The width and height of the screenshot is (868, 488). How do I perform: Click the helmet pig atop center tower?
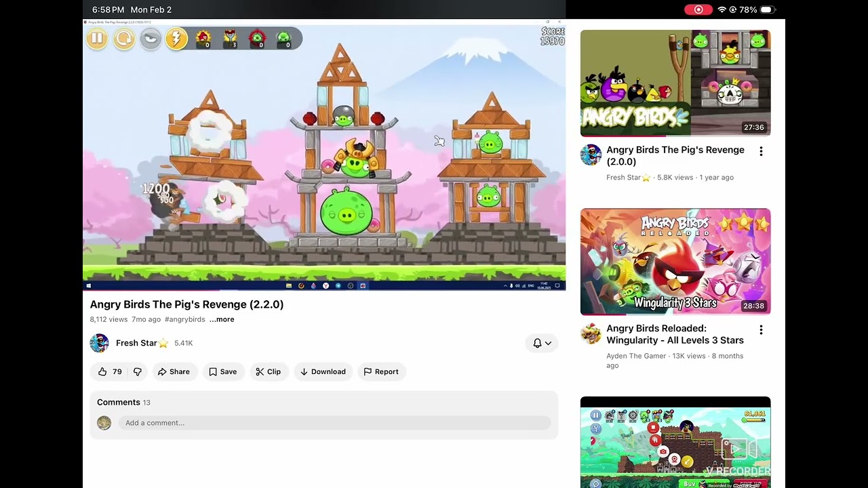344,117
